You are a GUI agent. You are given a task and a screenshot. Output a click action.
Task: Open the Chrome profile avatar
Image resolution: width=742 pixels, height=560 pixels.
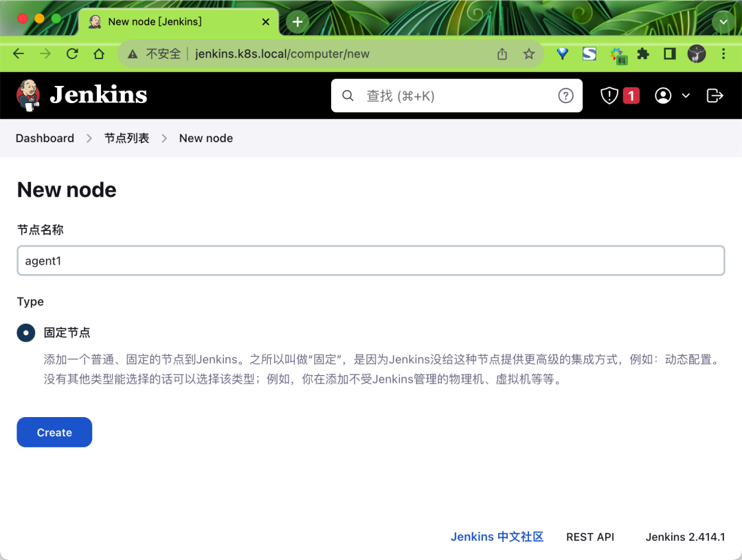(x=697, y=54)
